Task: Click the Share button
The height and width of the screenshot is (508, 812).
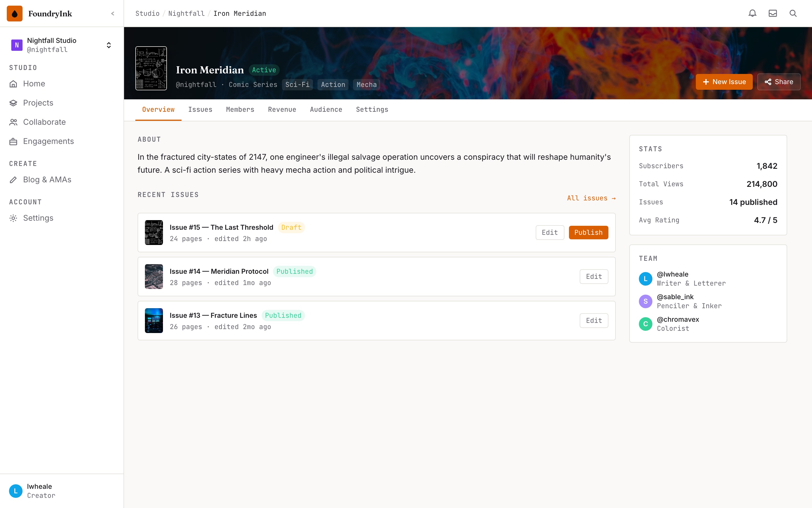Action: click(x=779, y=82)
